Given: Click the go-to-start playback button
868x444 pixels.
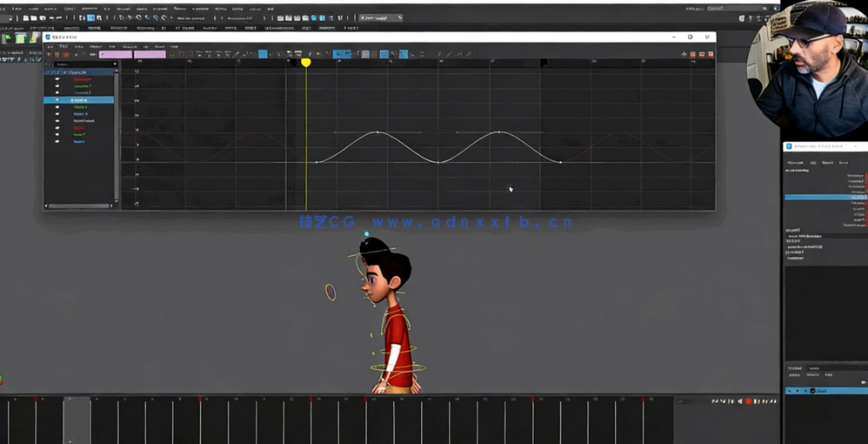Looking at the screenshot, I should coord(714,401).
